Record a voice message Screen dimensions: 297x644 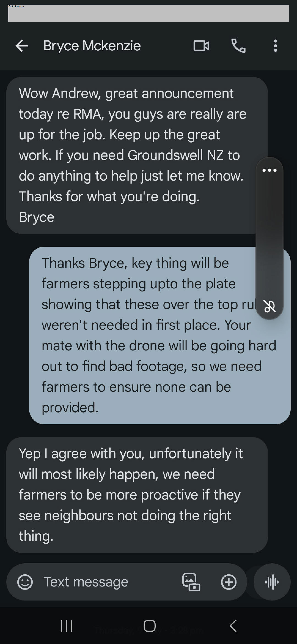pyautogui.click(x=272, y=582)
